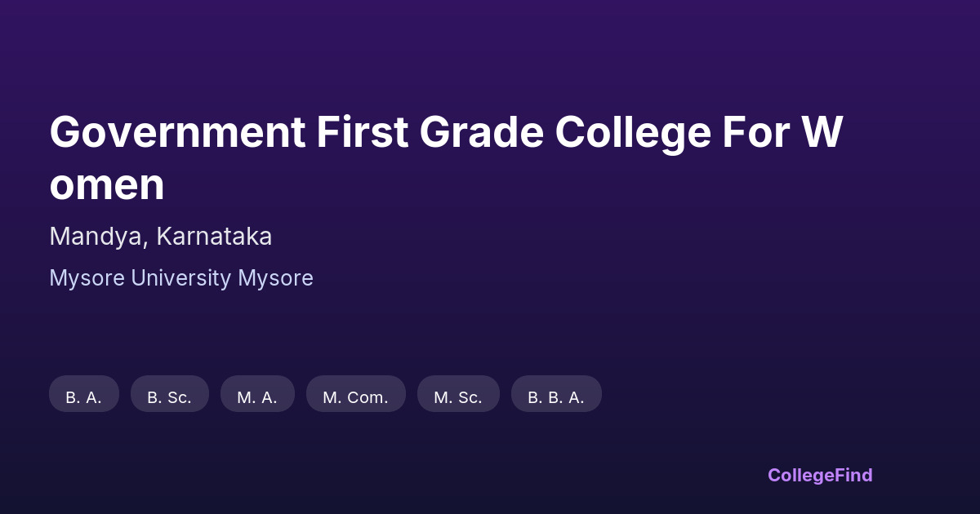The image size is (980, 514).
Task: Click the word 'First' in the heading
Action: click(362, 133)
